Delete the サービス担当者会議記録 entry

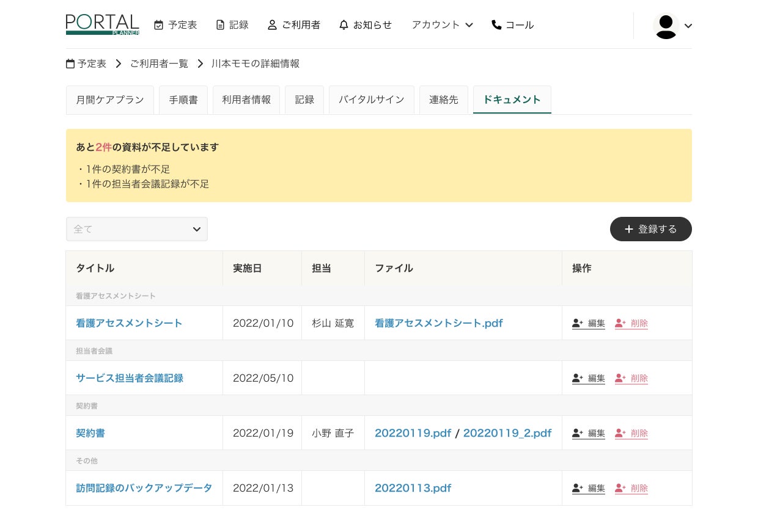click(x=631, y=378)
